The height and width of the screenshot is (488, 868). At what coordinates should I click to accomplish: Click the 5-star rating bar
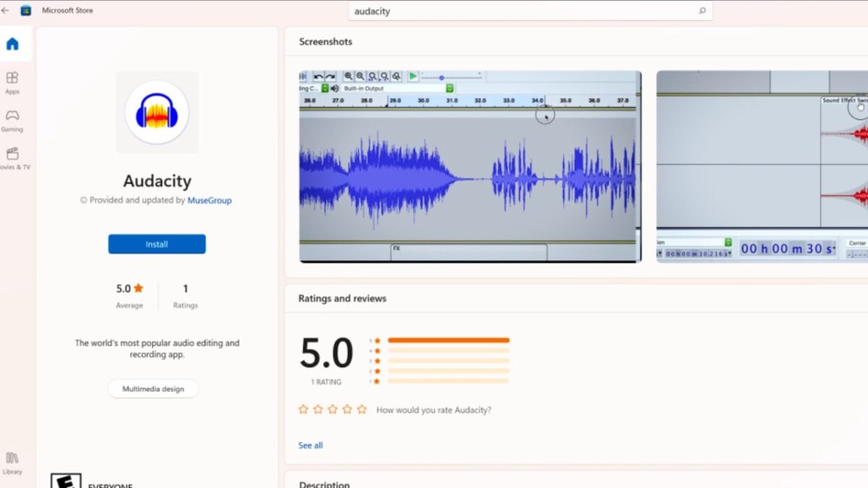448,340
